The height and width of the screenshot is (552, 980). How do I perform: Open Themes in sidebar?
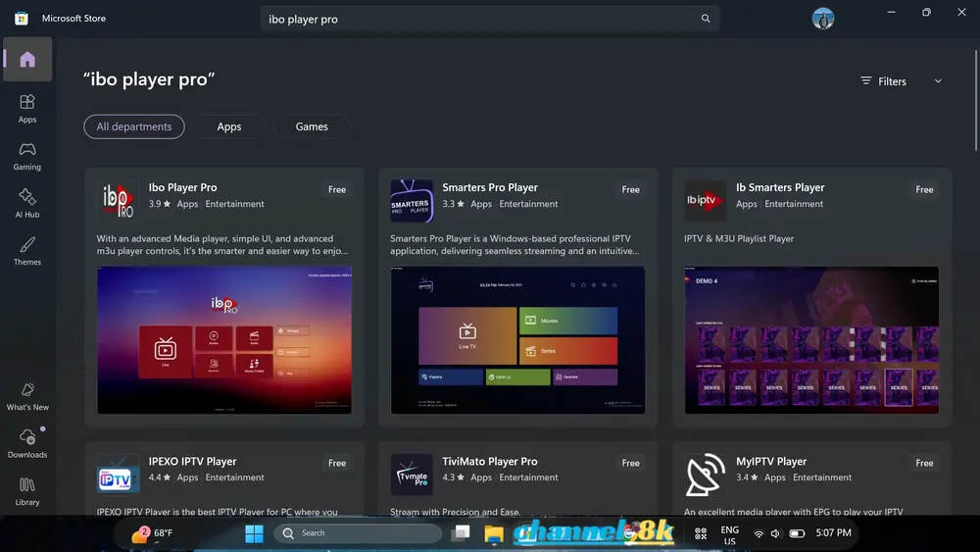click(27, 251)
